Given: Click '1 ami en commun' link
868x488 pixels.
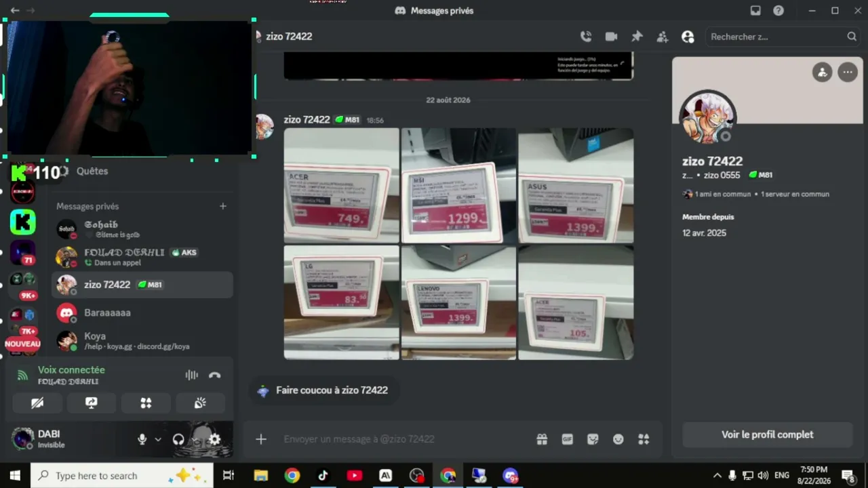Looking at the screenshot, I should (x=717, y=194).
